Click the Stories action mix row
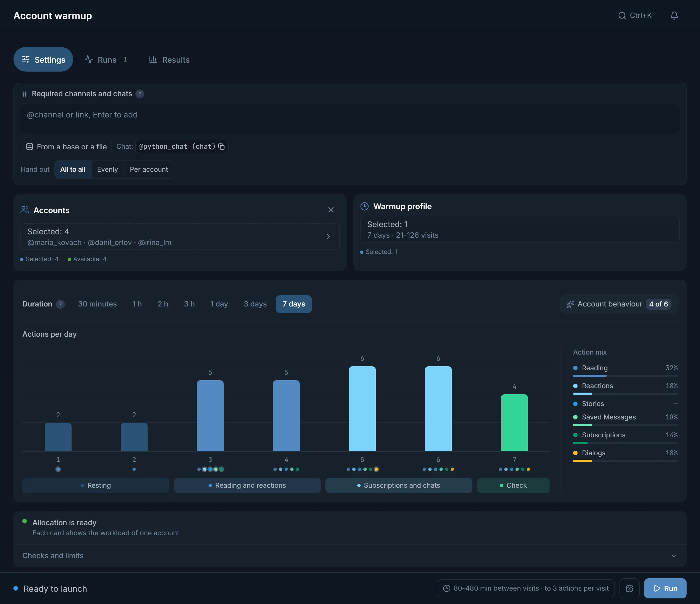 625,404
